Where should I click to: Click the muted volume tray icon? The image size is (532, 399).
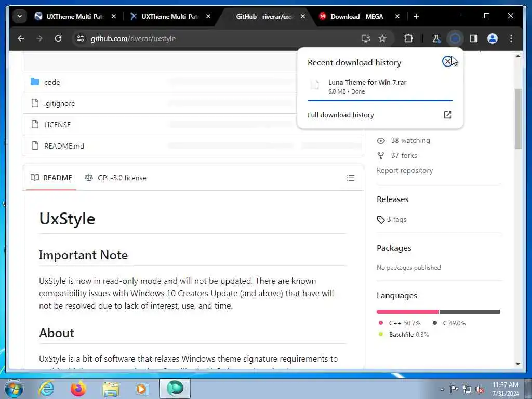click(480, 389)
